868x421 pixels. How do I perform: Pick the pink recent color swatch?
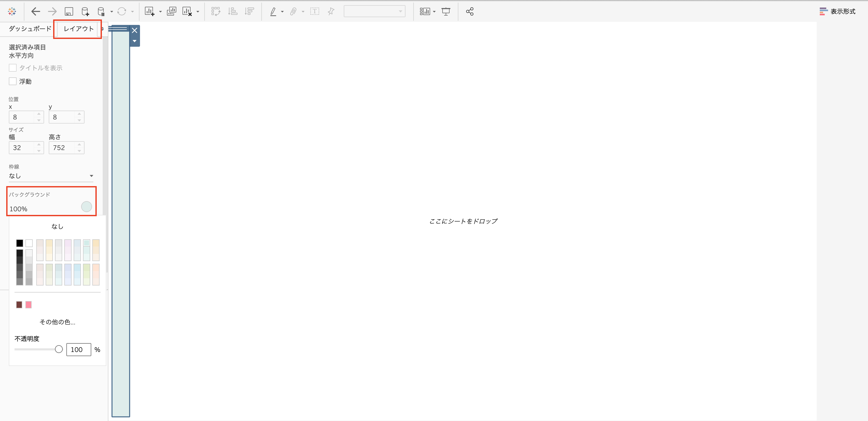click(x=29, y=305)
